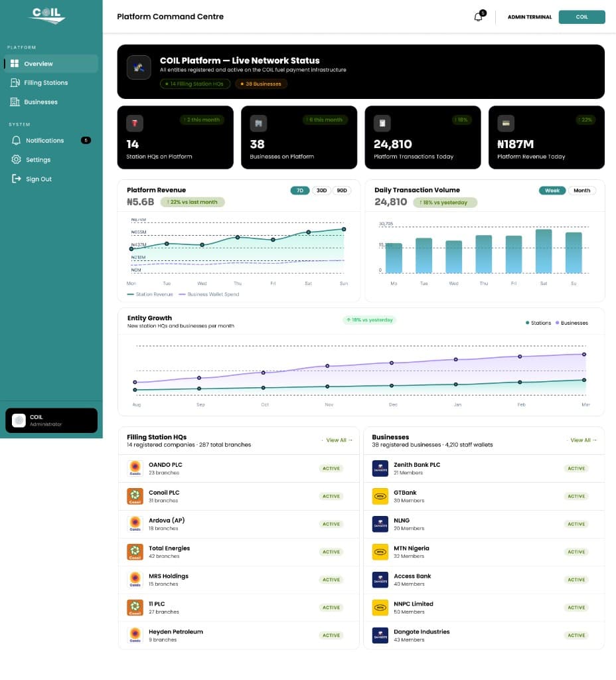Click the Live Network Status banner icon
Screen dimensions: 616x680
click(x=139, y=67)
